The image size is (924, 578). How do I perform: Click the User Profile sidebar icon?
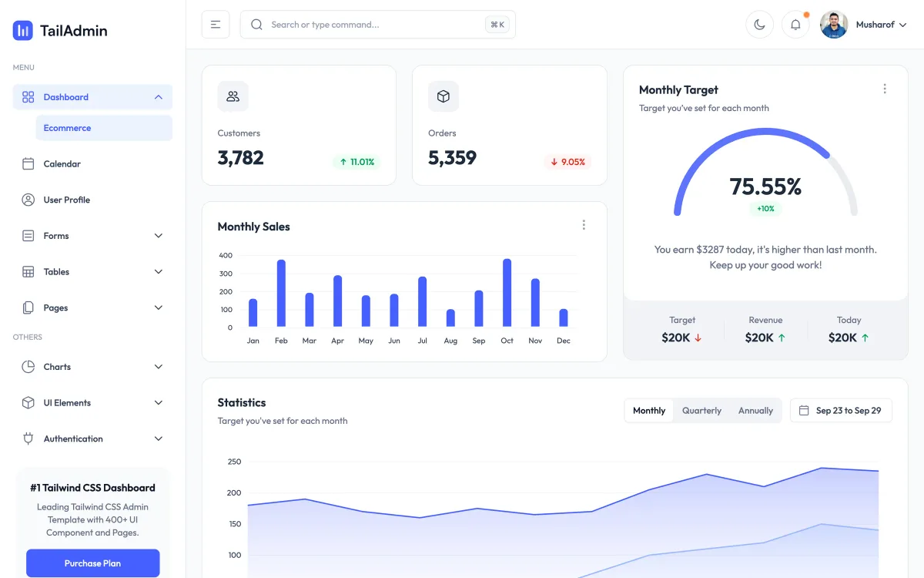[x=28, y=200]
